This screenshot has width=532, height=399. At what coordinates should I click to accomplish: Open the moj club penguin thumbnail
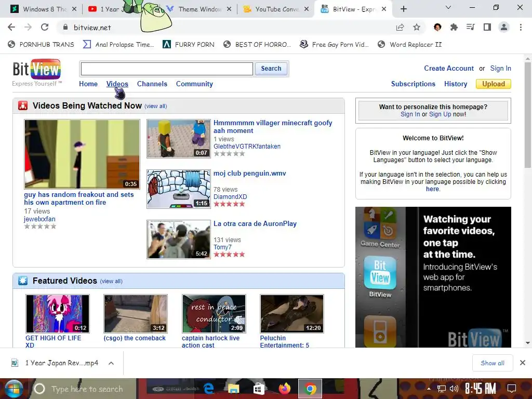pos(179,189)
